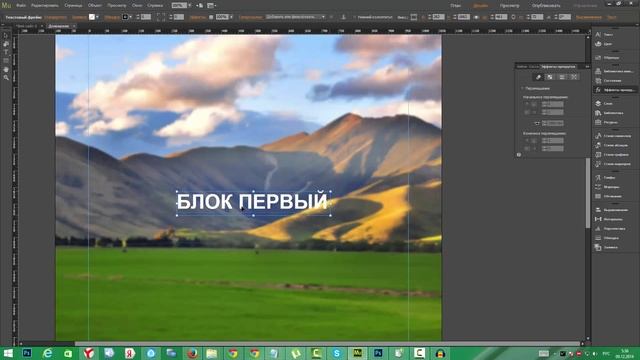Click the Adobe Muse icon in taskbar
The height and width of the screenshot is (360, 640).
point(358,353)
